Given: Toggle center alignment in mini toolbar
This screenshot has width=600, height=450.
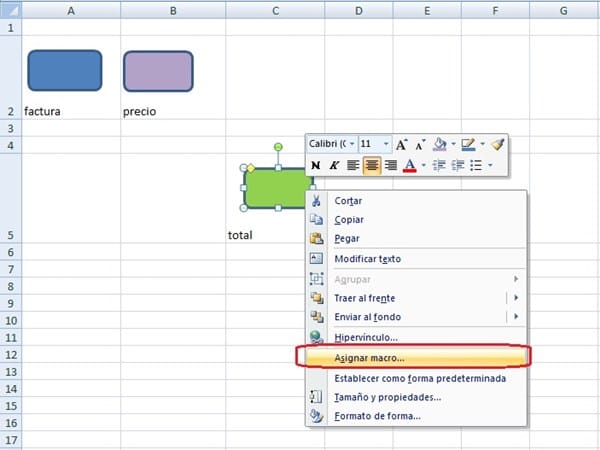Looking at the screenshot, I should point(372,165).
